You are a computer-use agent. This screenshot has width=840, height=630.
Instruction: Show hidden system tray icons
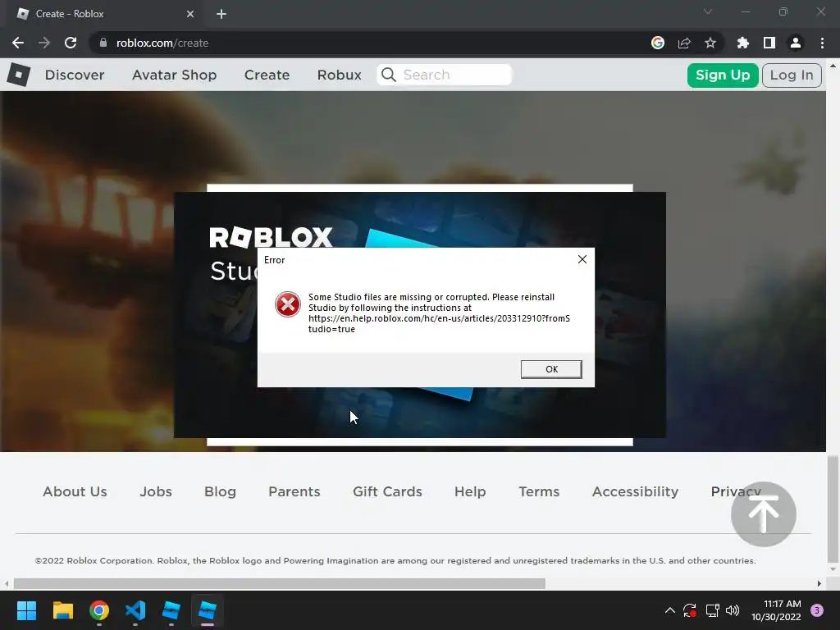(669, 610)
